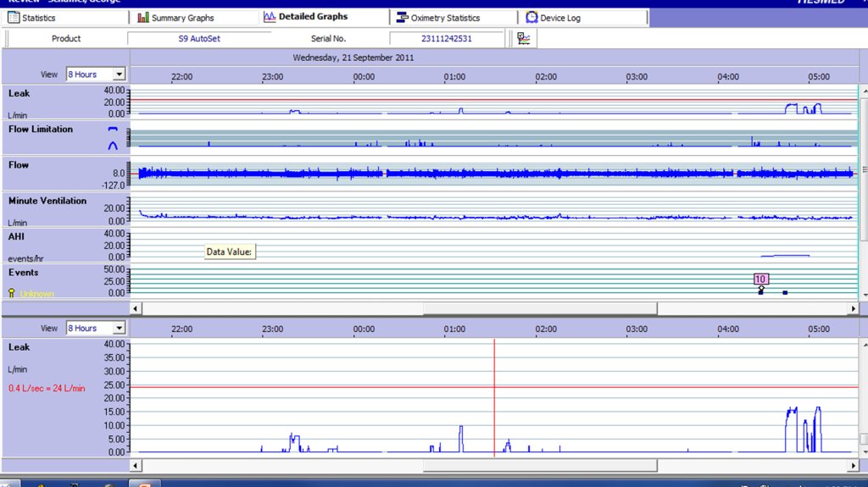Click the Flow Limitation graph label
The image size is (868, 487).
click(41, 129)
